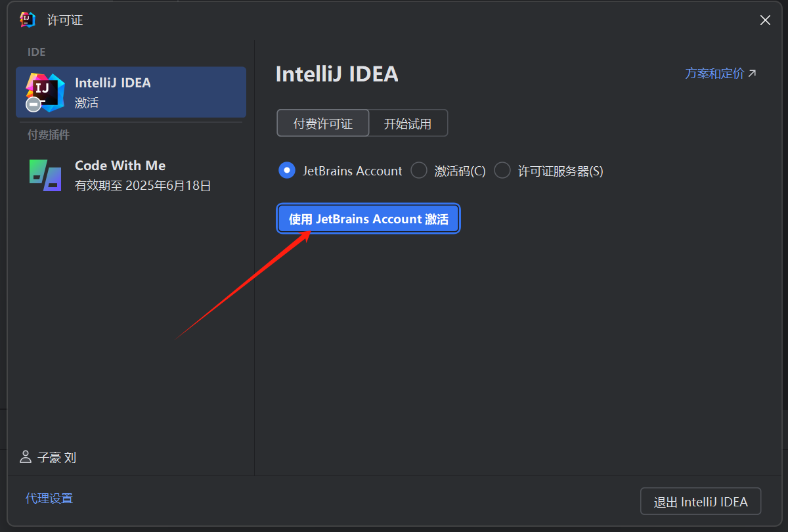
Task: Select IntelliJ IDEA 激活 entry under IDE
Action: click(131, 92)
